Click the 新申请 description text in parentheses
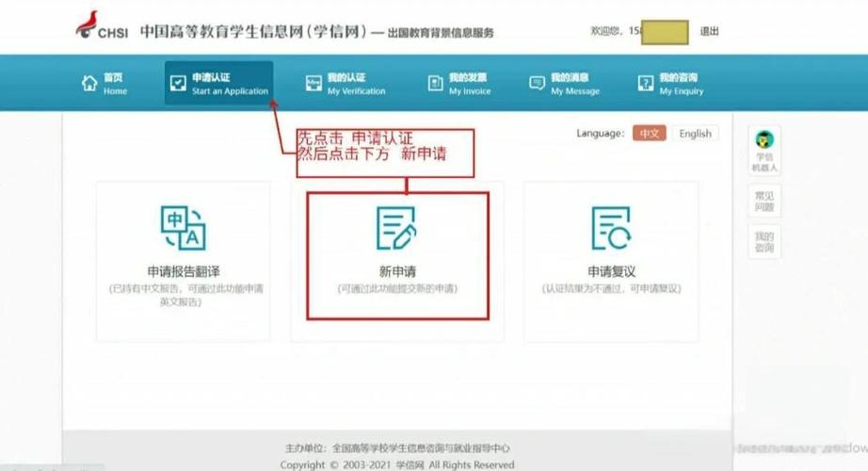Screen dimensions: 868x471 coord(397,288)
